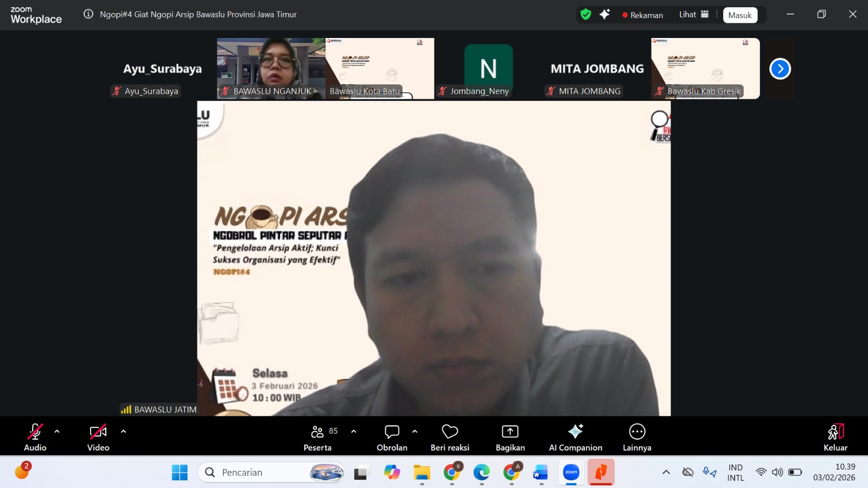Click the Masuk sign-in button
Screen dimensions: 868x488
(x=740, y=15)
